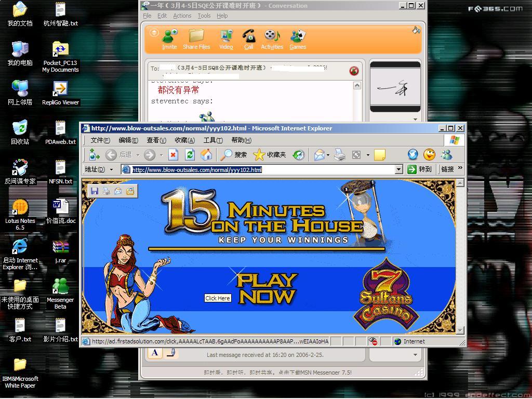Viewport: 532px width, 399px height.
Task: Open the 我的文档 desktop icon
Action: pos(20,14)
